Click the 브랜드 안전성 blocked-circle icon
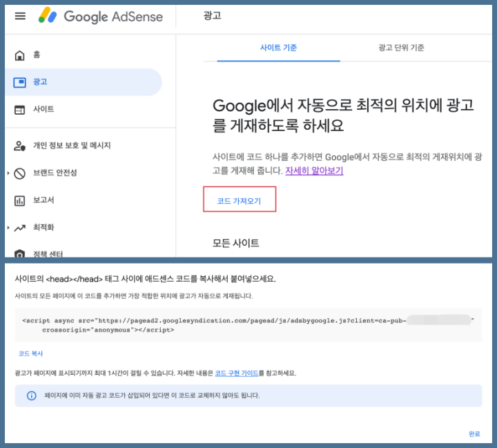 pos(19,173)
